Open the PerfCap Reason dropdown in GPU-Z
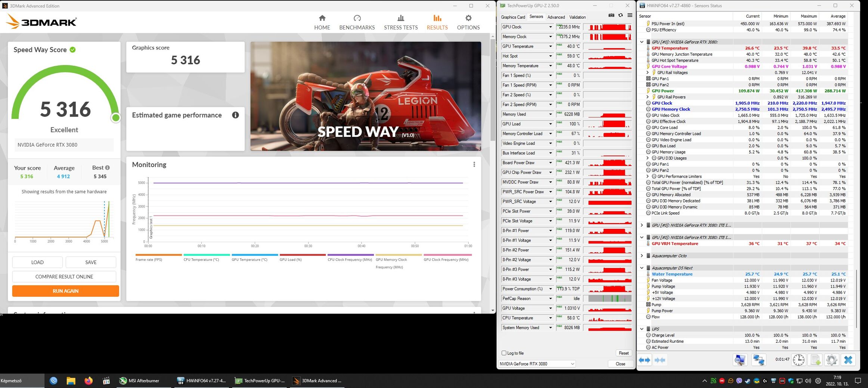This screenshot has width=868, height=388. pos(551,299)
